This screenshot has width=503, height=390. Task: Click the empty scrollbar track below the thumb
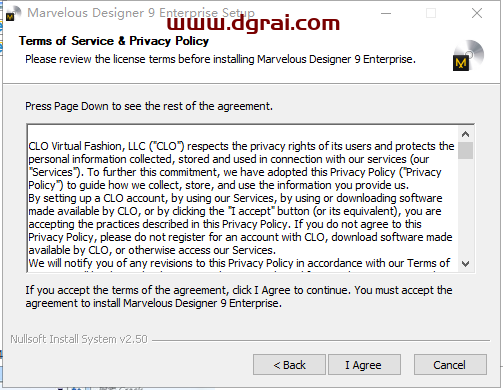coord(465,208)
